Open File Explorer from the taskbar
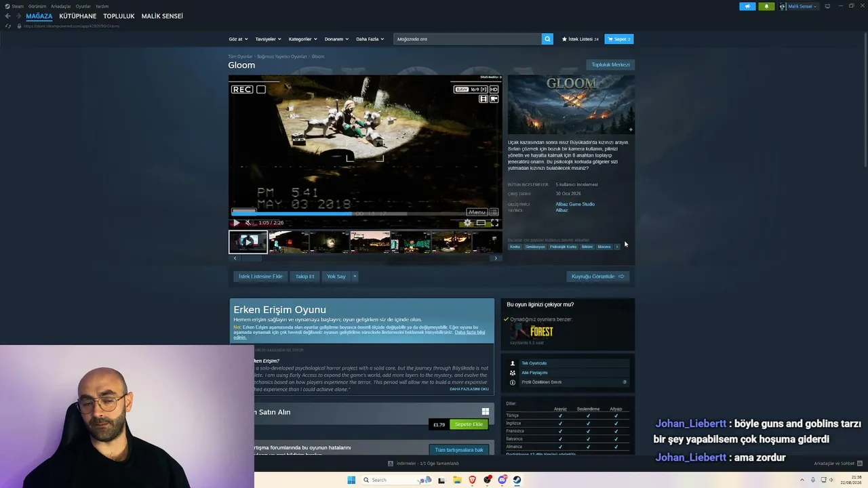Viewport: 868px width, 488px height. [x=457, y=480]
